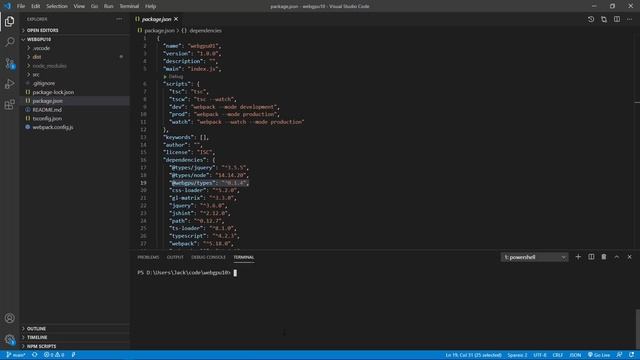
Task: Open the Run menu
Action: 108,6
